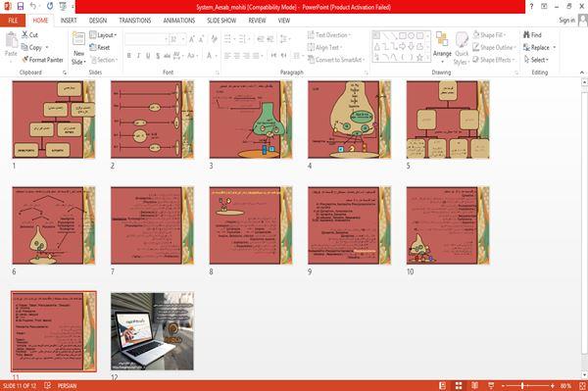Open the REVIEW tab
This screenshot has width=588, height=391.
[257, 21]
